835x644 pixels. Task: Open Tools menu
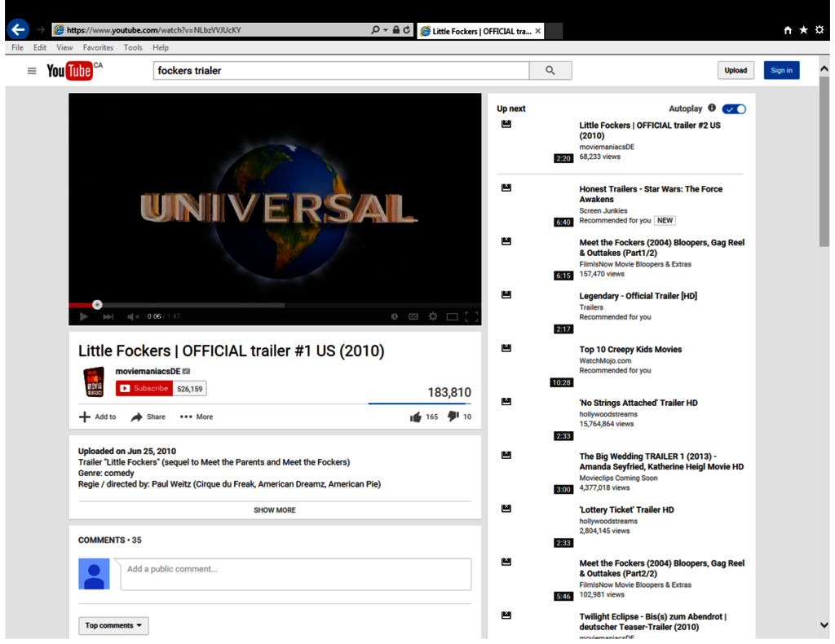(133, 47)
